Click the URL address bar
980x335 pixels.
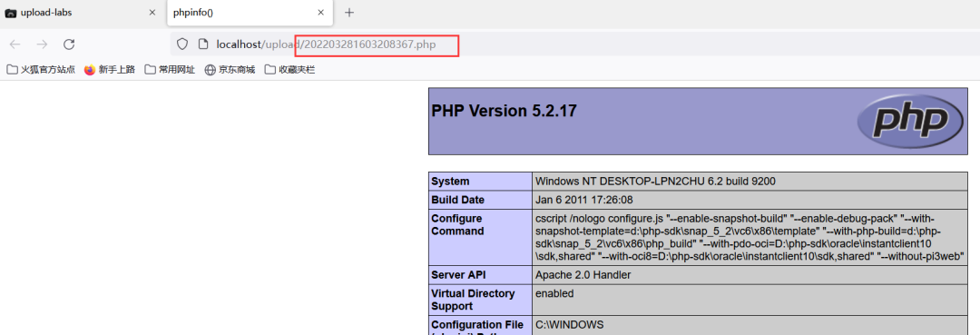[x=563, y=44]
